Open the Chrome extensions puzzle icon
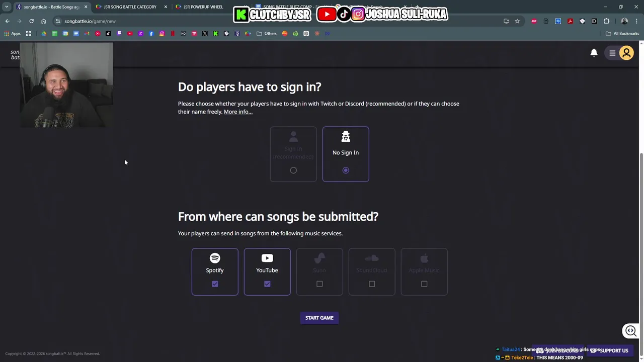 [606, 21]
